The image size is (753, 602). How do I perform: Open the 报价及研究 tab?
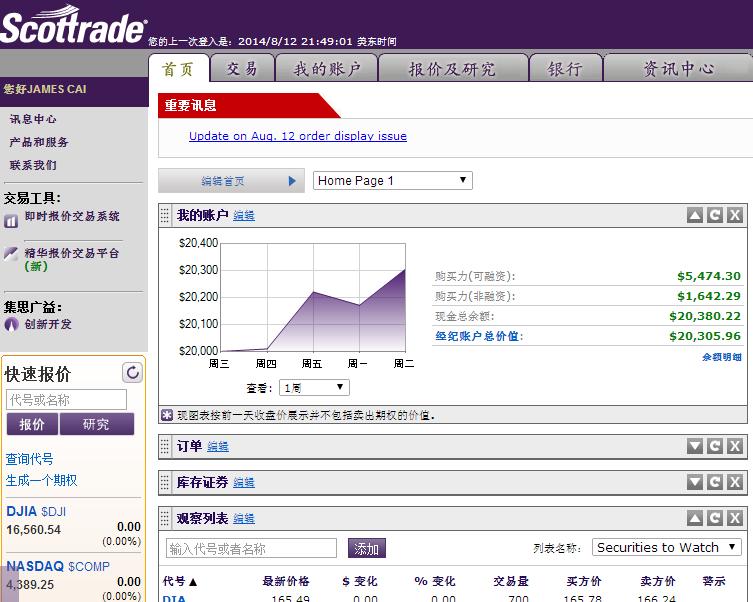pyautogui.click(x=452, y=68)
